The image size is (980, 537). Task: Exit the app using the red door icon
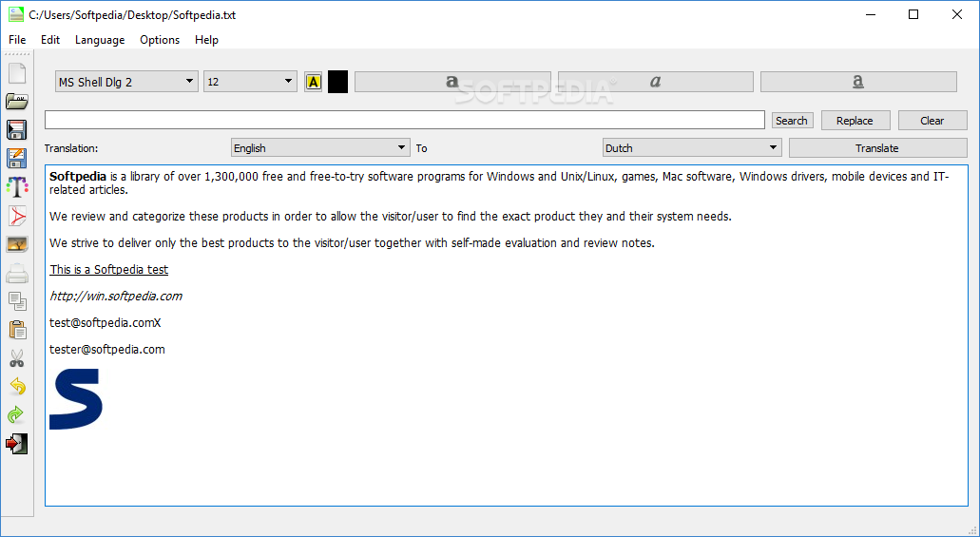tap(17, 444)
